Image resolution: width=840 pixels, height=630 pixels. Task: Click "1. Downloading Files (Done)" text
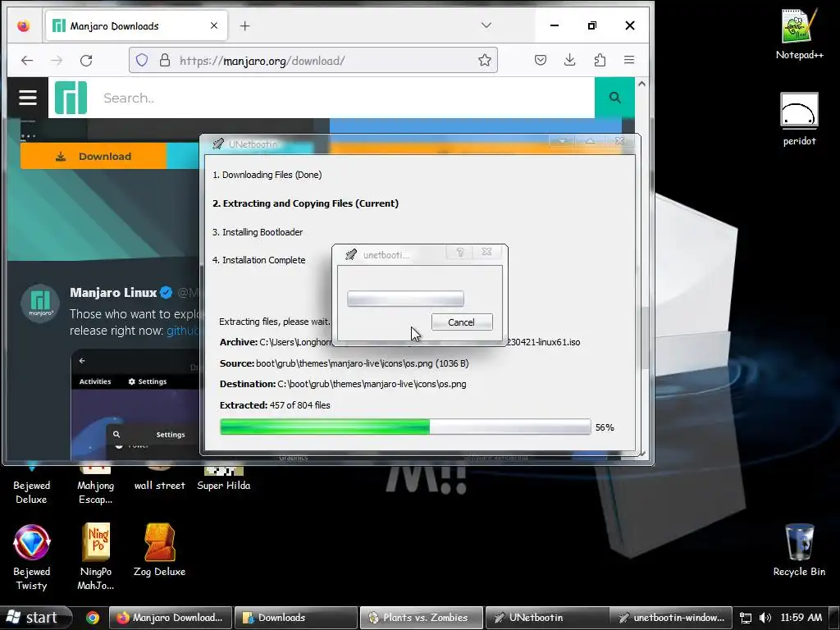[x=267, y=175]
